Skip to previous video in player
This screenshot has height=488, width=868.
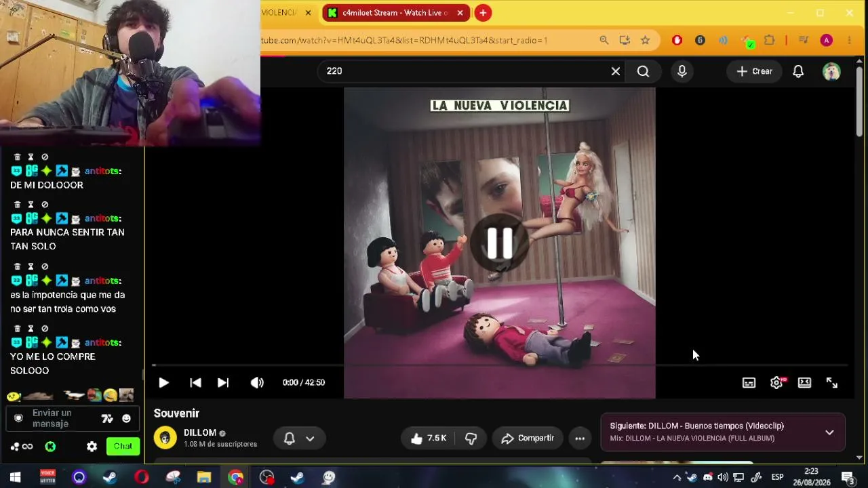195,382
